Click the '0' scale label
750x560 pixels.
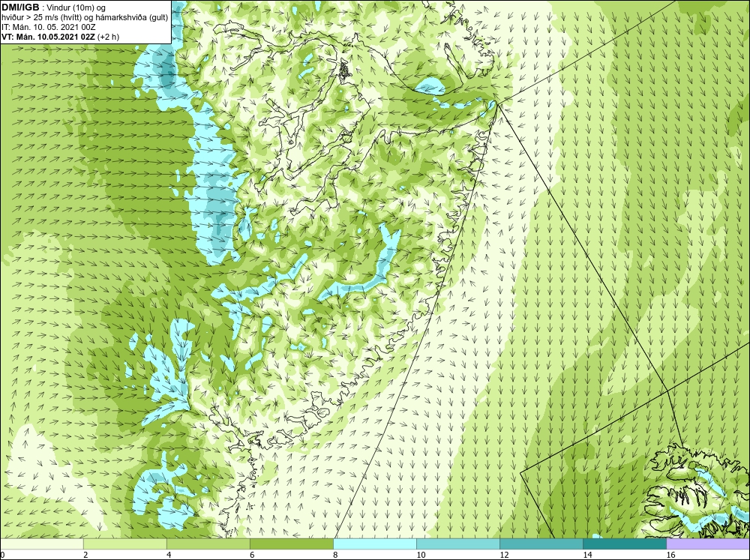2,555
